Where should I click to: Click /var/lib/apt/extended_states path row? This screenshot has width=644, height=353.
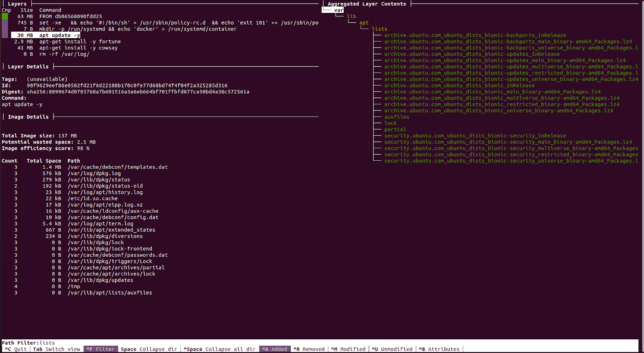85,230
